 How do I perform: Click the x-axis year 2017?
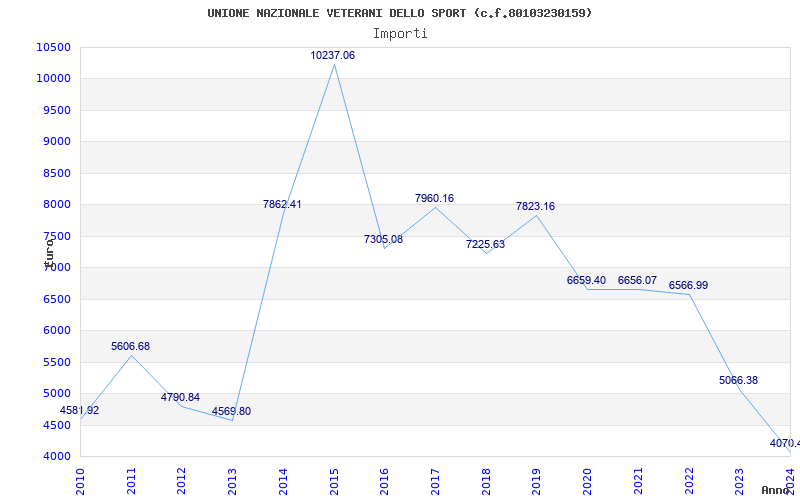(435, 481)
